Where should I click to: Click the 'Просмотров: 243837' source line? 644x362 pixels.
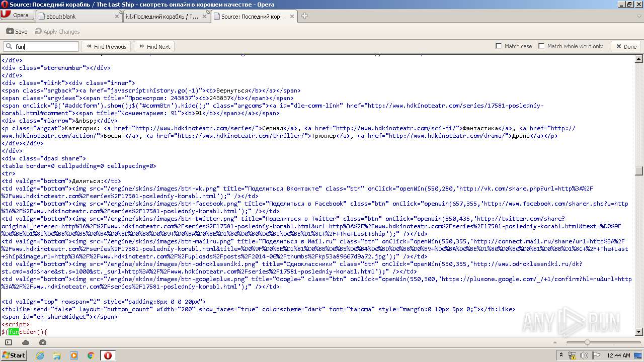click(x=147, y=98)
